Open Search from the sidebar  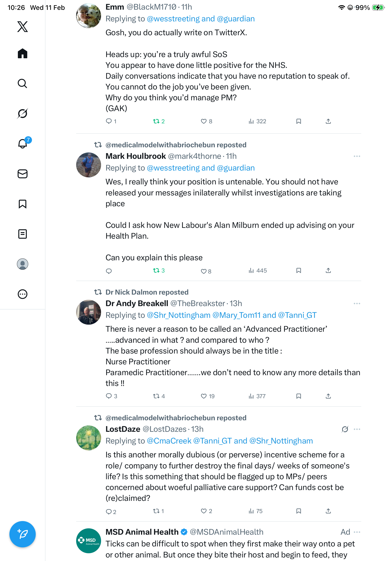pyautogui.click(x=23, y=84)
